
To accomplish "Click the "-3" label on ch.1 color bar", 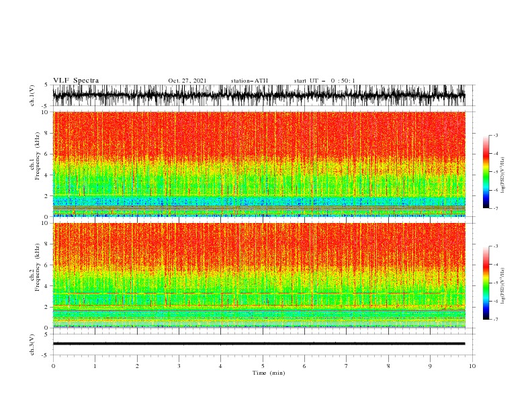I will pos(495,135).
